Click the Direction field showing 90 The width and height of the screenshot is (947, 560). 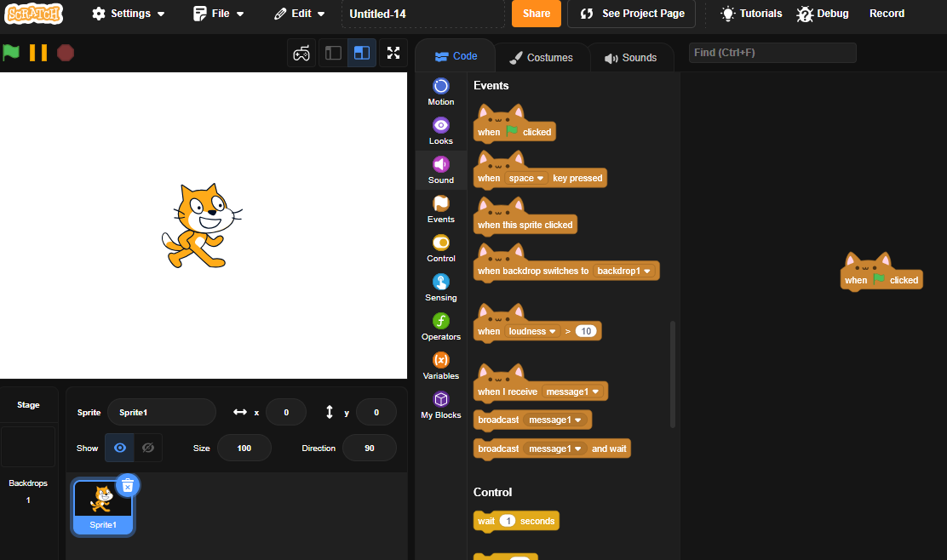369,448
